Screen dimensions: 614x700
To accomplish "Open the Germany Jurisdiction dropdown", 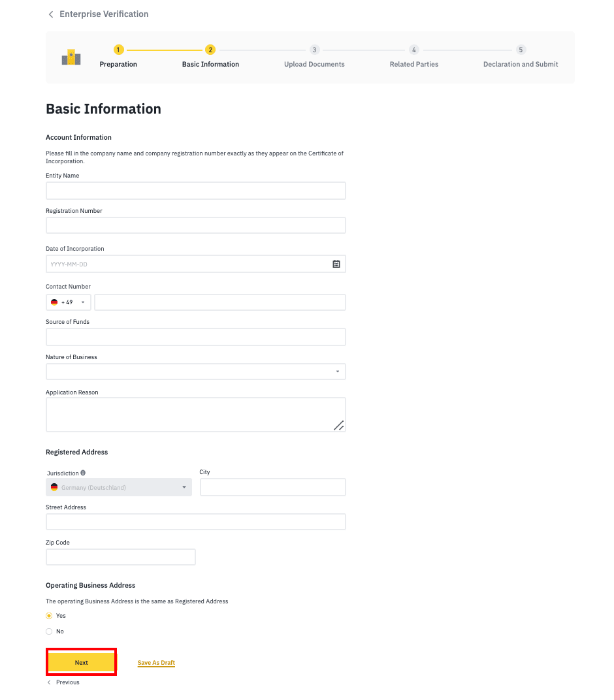I will pos(119,487).
